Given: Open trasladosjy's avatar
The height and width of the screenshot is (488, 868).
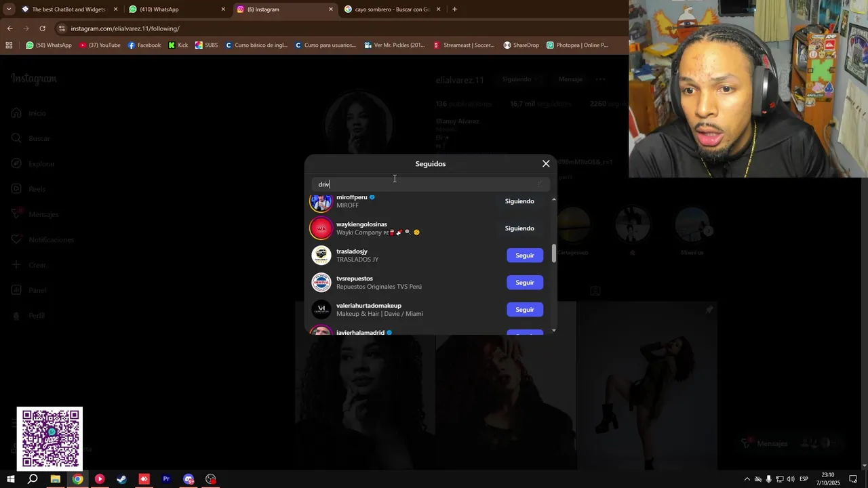Looking at the screenshot, I should pyautogui.click(x=321, y=256).
